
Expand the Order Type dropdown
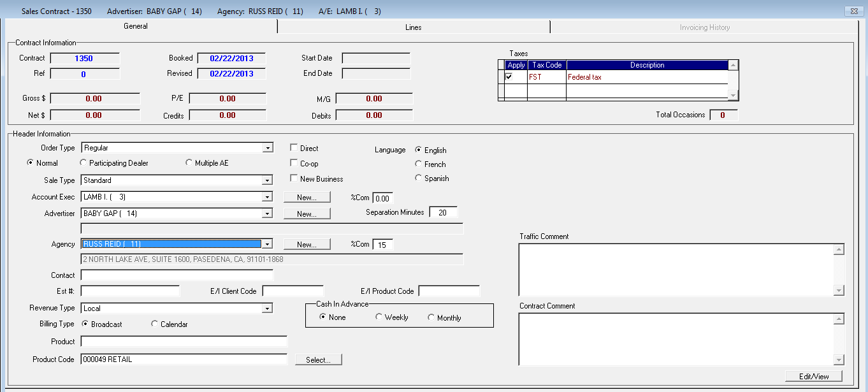click(x=268, y=148)
